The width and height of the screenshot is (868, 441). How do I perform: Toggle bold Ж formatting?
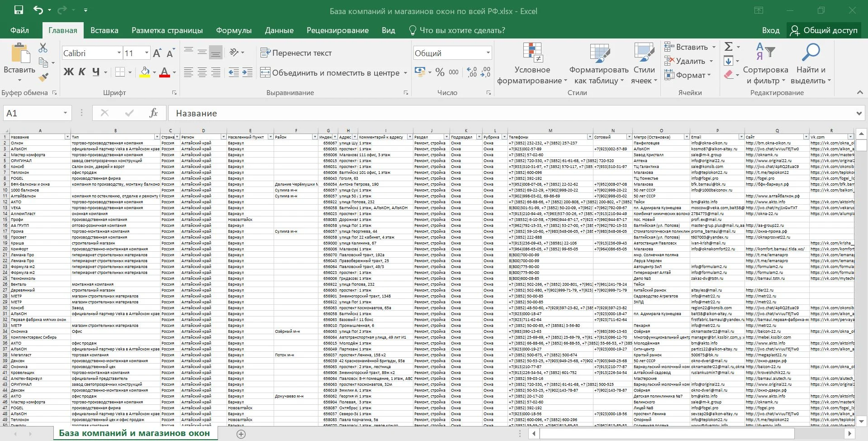68,72
